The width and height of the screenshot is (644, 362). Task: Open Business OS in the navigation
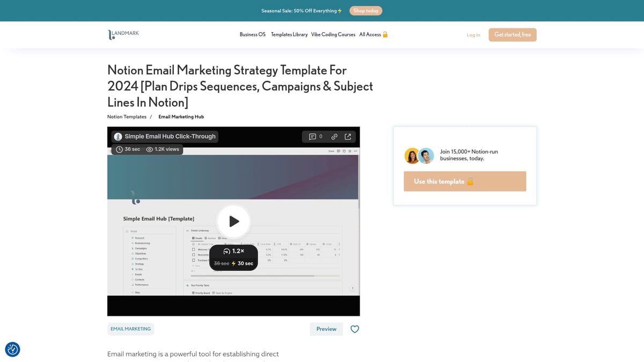pyautogui.click(x=252, y=34)
